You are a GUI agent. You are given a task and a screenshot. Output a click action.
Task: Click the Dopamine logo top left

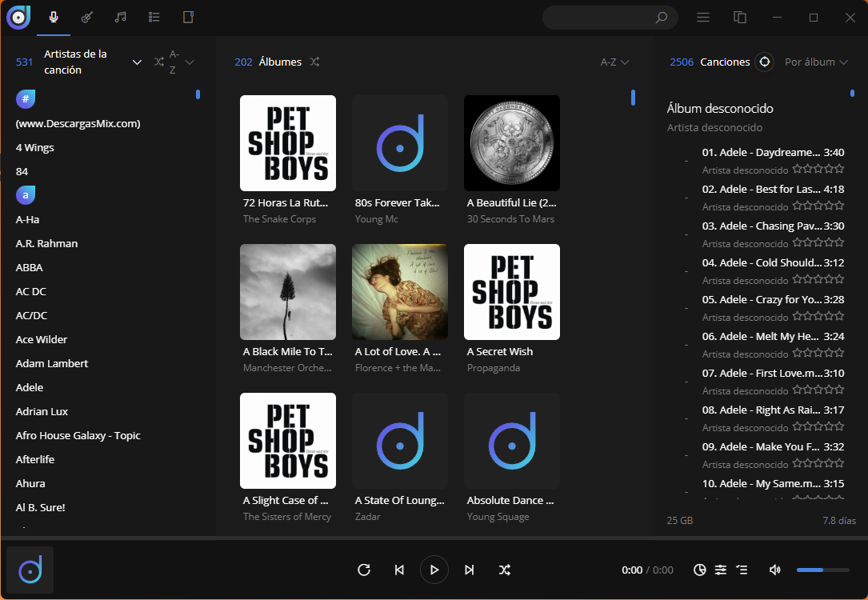[x=18, y=17]
